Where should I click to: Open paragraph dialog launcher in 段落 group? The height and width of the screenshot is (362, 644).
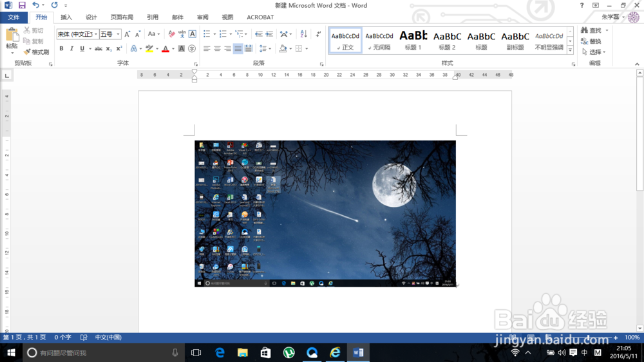click(x=321, y=64)
